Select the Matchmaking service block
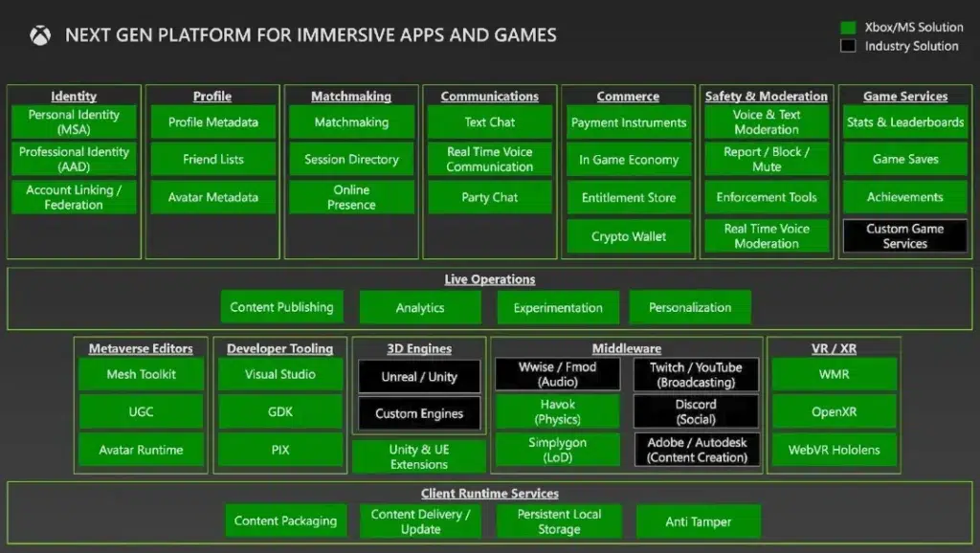The width and height of the screenshot is (980, 553). (351, 122)
